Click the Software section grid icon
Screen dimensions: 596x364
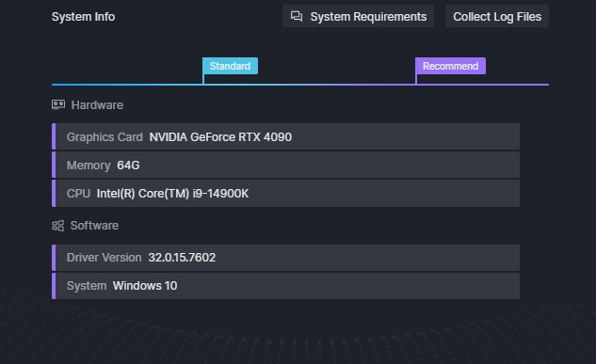[x=57, y=226]
